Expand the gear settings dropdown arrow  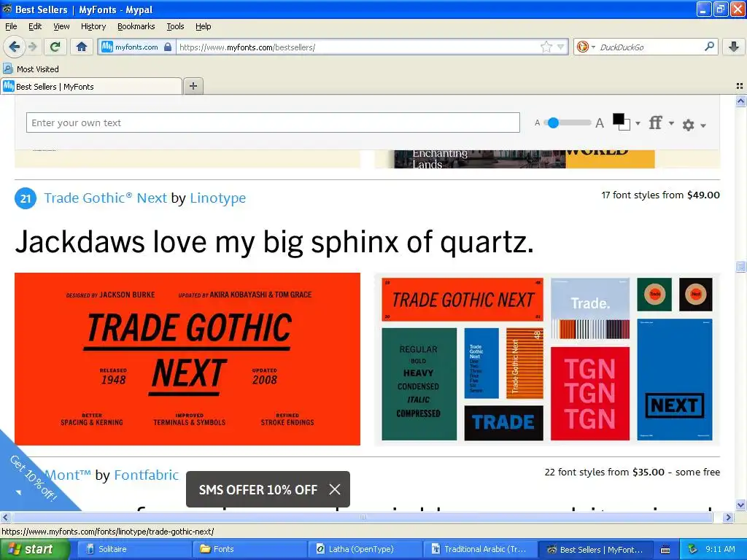point(703,125)
